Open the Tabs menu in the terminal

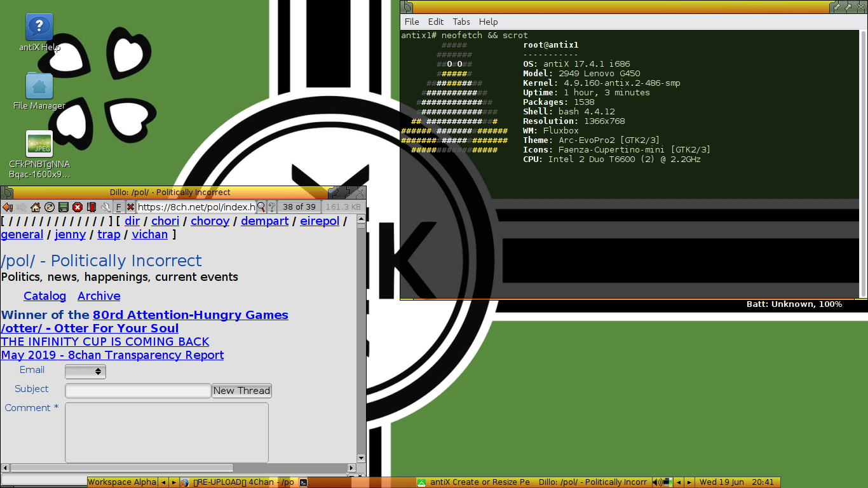pyautogui.click(x=461, y=21)
